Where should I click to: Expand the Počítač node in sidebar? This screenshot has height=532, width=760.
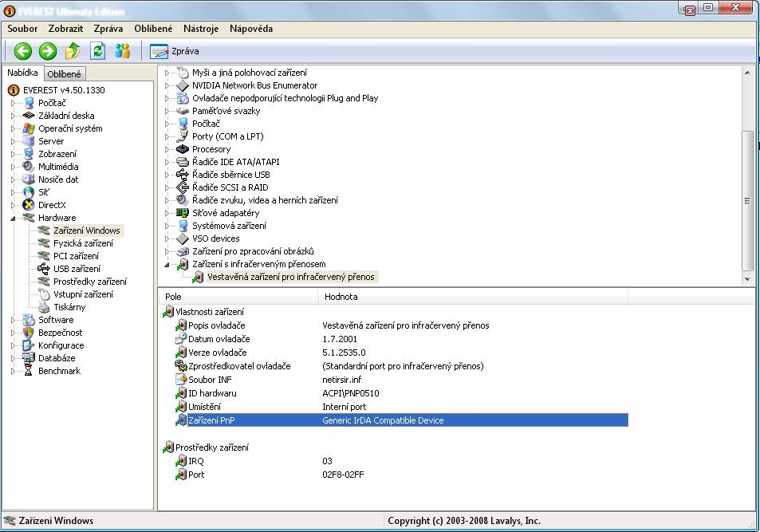13,103
